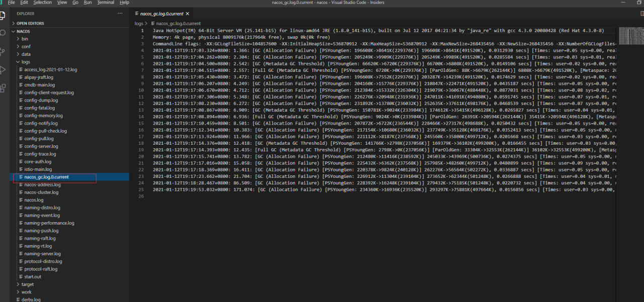Screen dimensions: 644x302
Task: Open naming-server.log file
Action: click(x=42, y=254)
